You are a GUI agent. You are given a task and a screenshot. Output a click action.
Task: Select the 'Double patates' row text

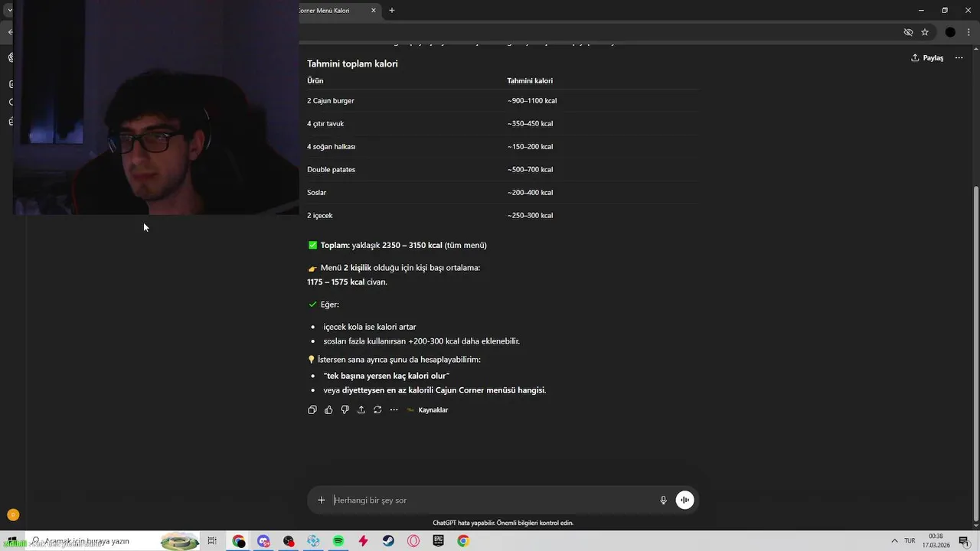pos(332,170)
